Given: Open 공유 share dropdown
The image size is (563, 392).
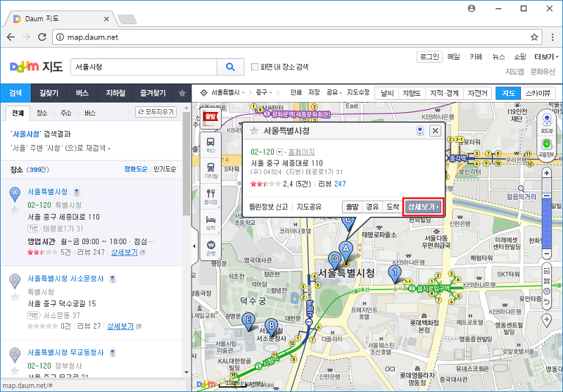Looking at the screenshot, I should [334, 93].
